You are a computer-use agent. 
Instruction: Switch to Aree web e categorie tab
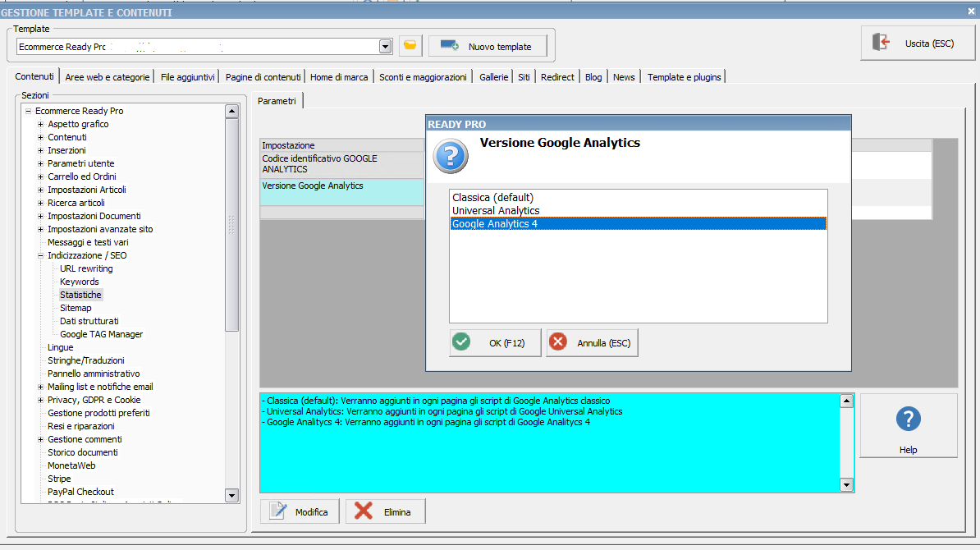(108, 77)
